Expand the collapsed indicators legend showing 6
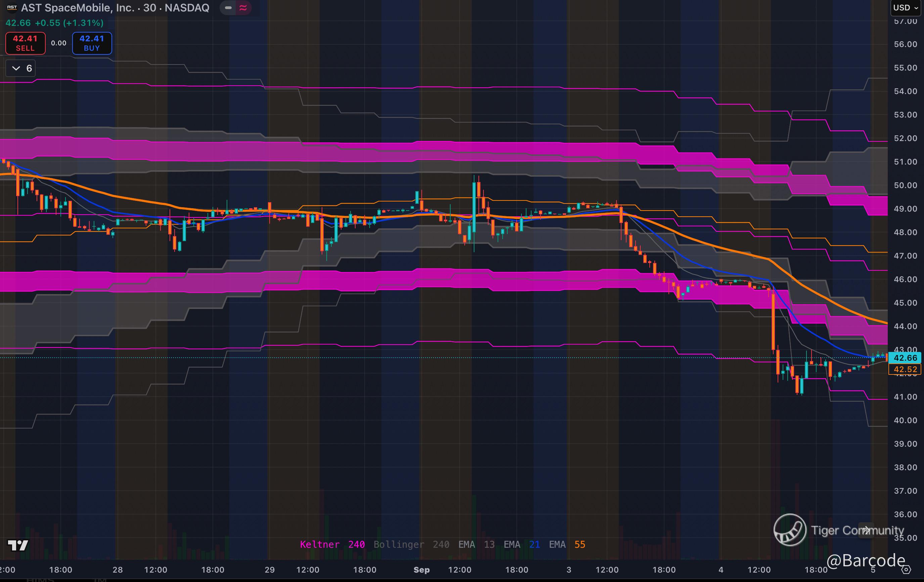 pos(21,68)
